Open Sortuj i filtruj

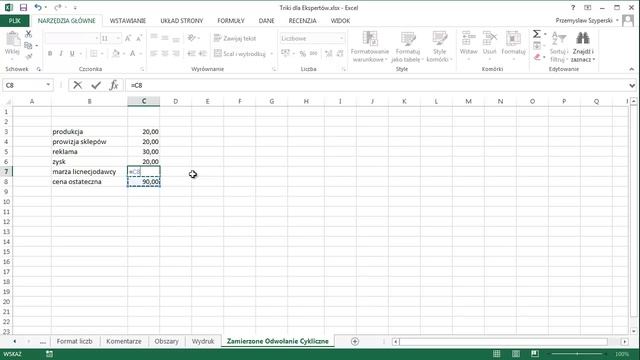click(559, 47)
